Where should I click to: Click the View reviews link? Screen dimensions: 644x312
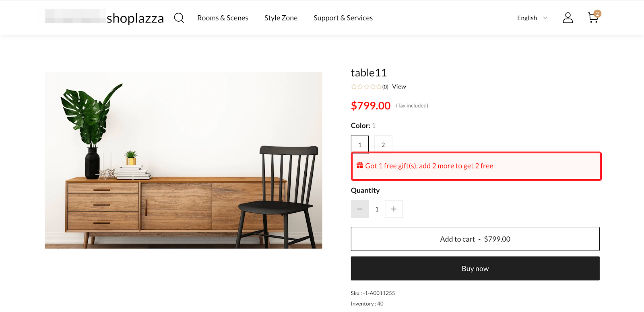pyautogui.click(x=399, y=87)
